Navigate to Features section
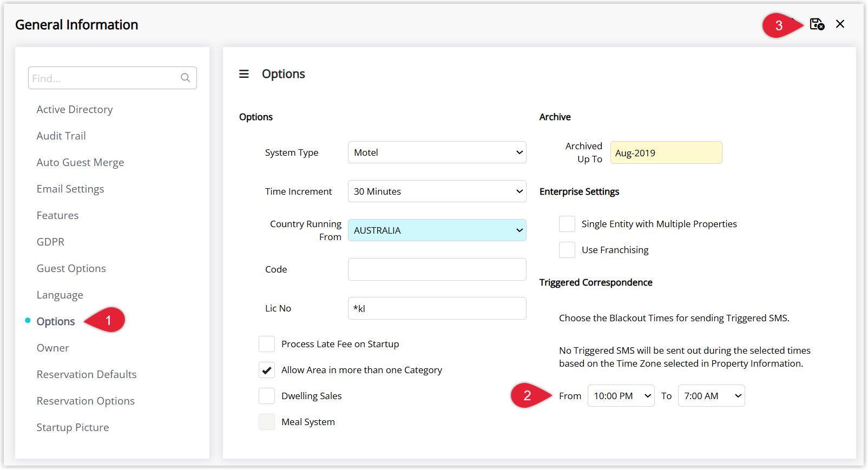868x470 pixels. coord(57,215)
